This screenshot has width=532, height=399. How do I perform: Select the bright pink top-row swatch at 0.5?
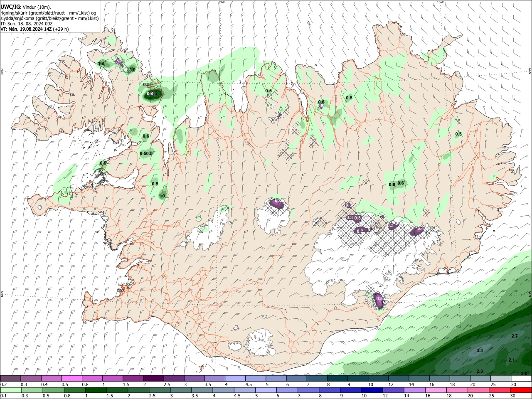[x=71, y=379]
